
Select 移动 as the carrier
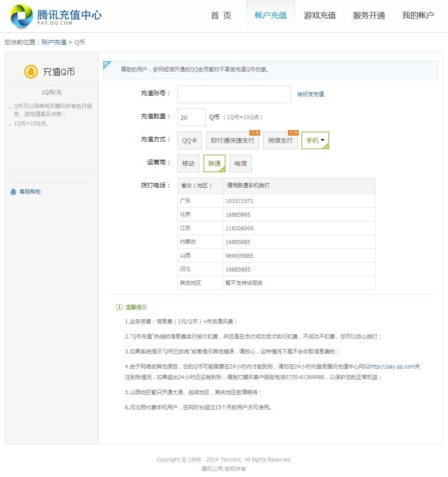coord(188,163)
